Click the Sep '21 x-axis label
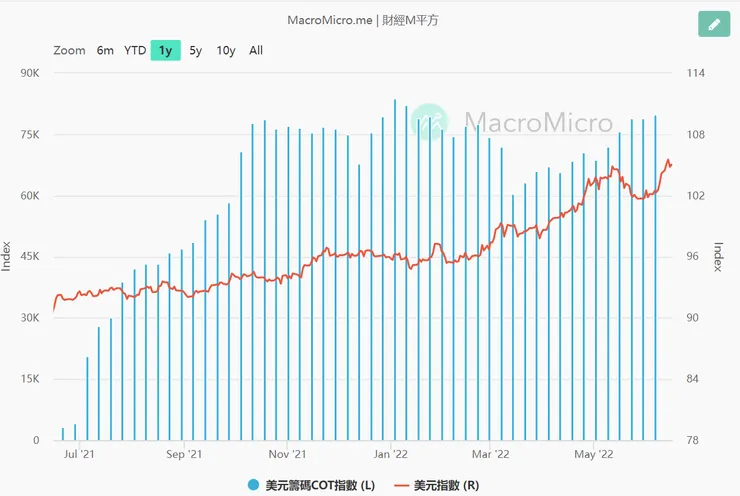Screen dimensions: 740x496 click(x=184, y=454)
